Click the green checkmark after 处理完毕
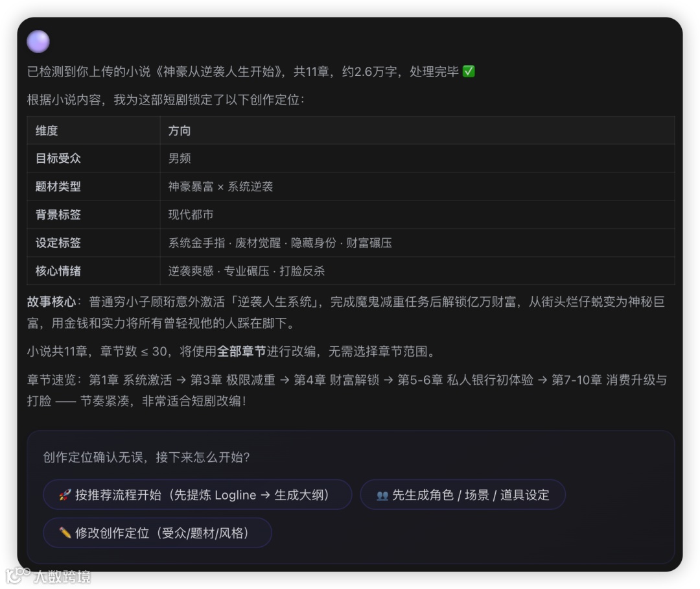Screen dimensions: 700x589 pyautogui.click(x=469, y=71)
